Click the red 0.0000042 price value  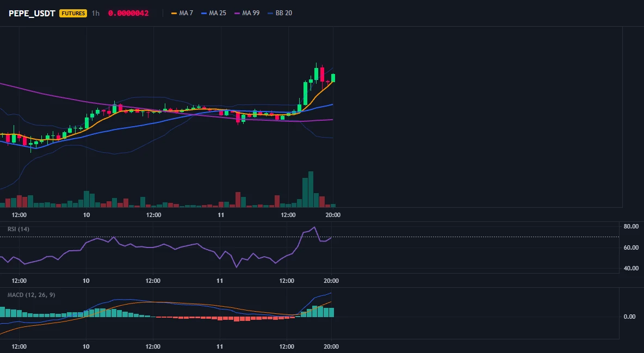128,13
